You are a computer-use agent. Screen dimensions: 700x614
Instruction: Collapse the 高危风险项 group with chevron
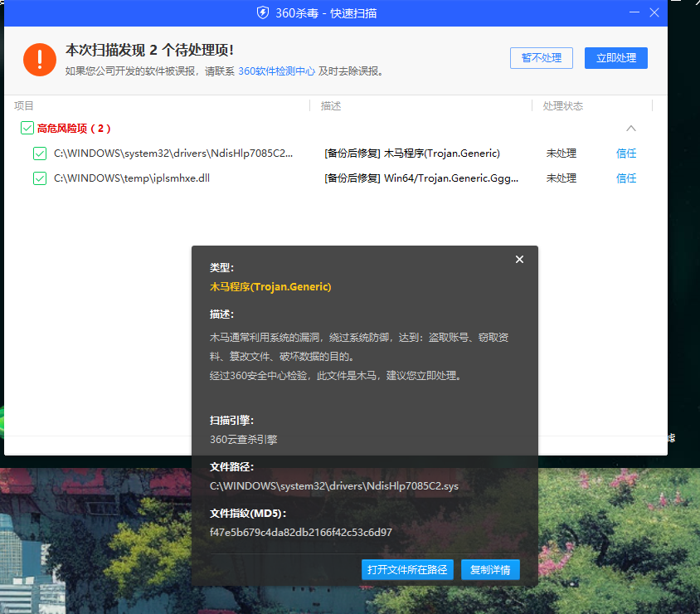coord(631,129)
